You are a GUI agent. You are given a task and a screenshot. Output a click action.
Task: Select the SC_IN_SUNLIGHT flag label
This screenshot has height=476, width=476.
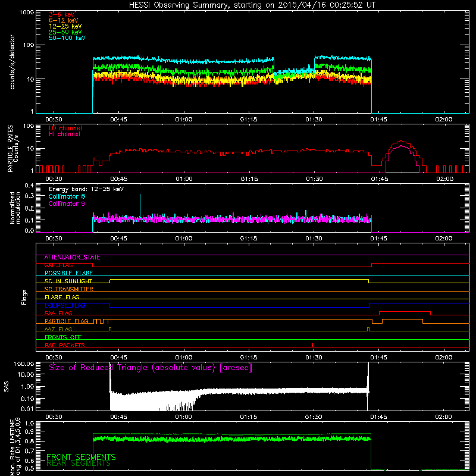(68, 281)
